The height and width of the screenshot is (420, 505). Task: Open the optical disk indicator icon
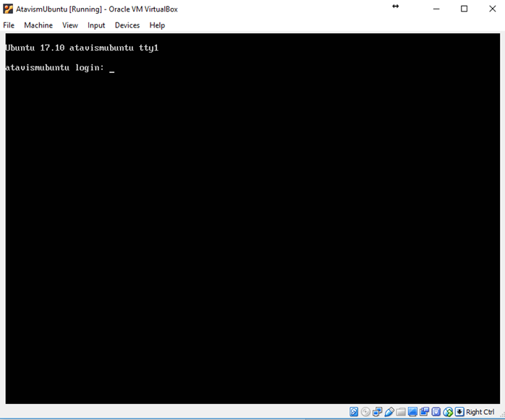(365, 412)
